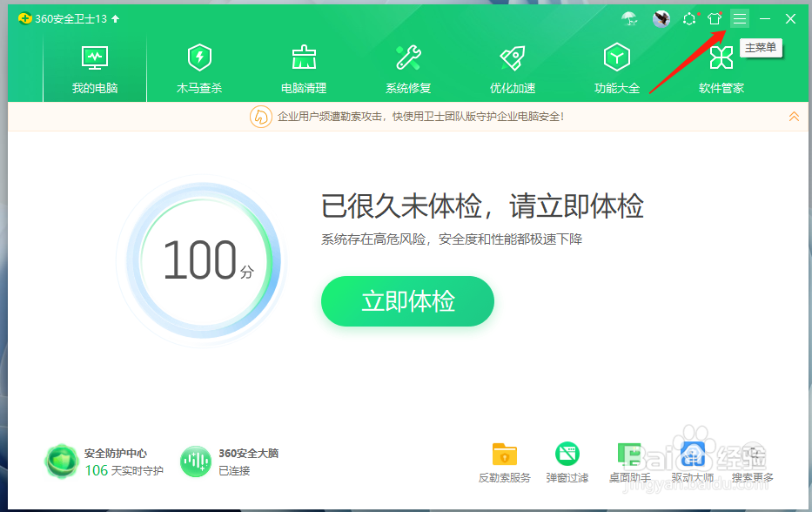Switch to the 功能大全 tab
Viewport: 812px width, 512px height.
[617, 69]
